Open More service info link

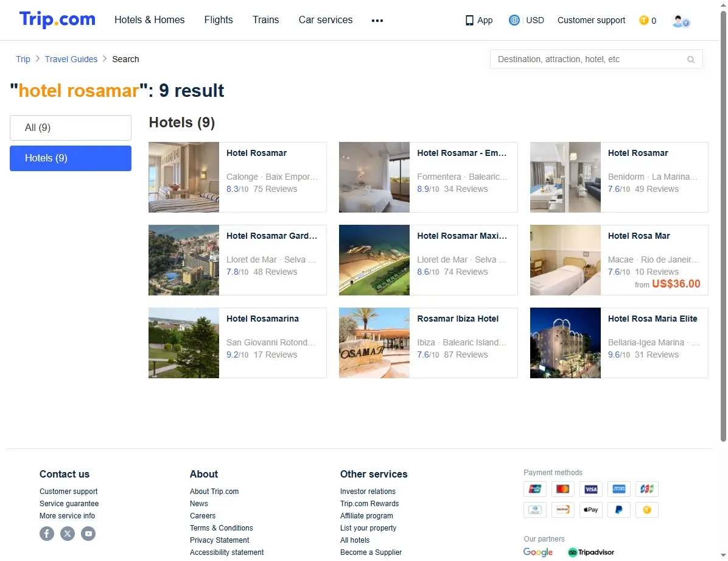click(x=68, y=516)
